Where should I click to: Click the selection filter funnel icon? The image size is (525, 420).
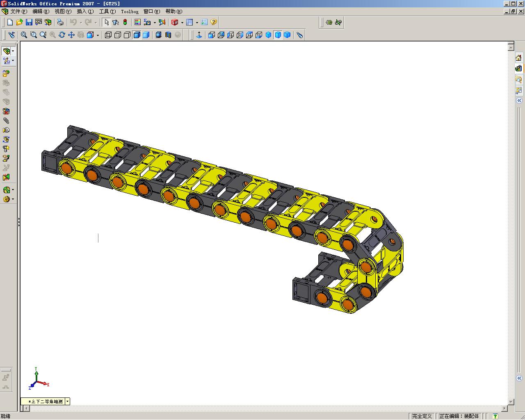[x=116, y=22]
